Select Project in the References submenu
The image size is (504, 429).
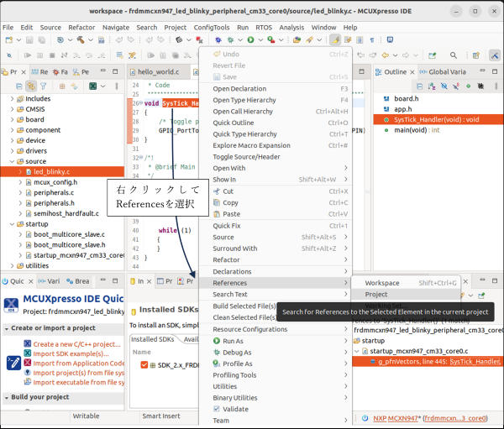[376, 295]
